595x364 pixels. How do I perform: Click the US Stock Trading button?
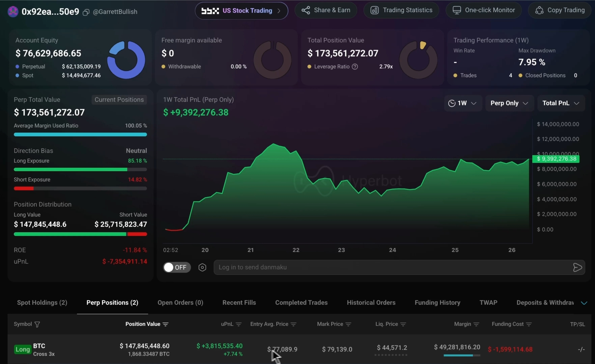[x=242, y=11]
